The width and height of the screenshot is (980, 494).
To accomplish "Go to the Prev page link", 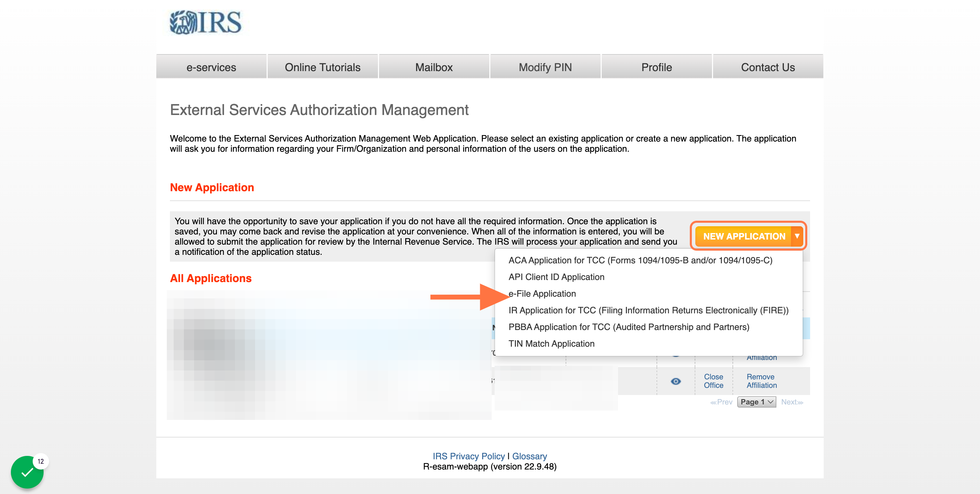I will tap(721, 402).
